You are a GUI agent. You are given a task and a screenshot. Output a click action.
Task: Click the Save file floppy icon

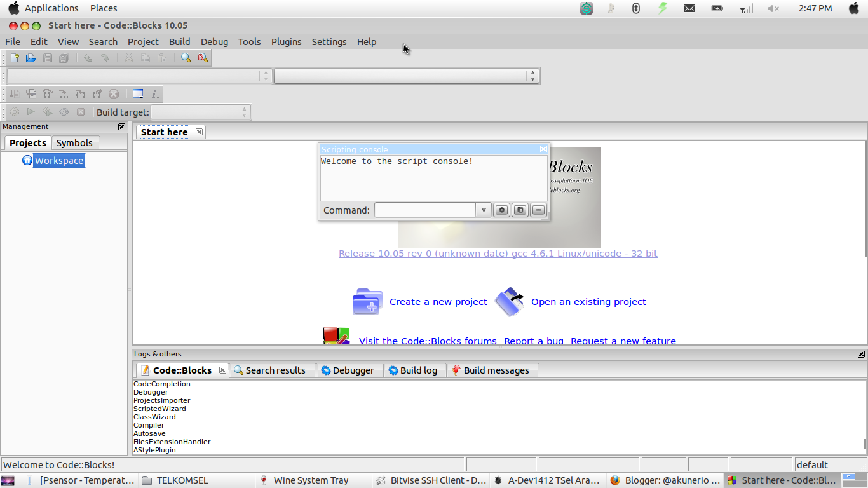(48, 58)
